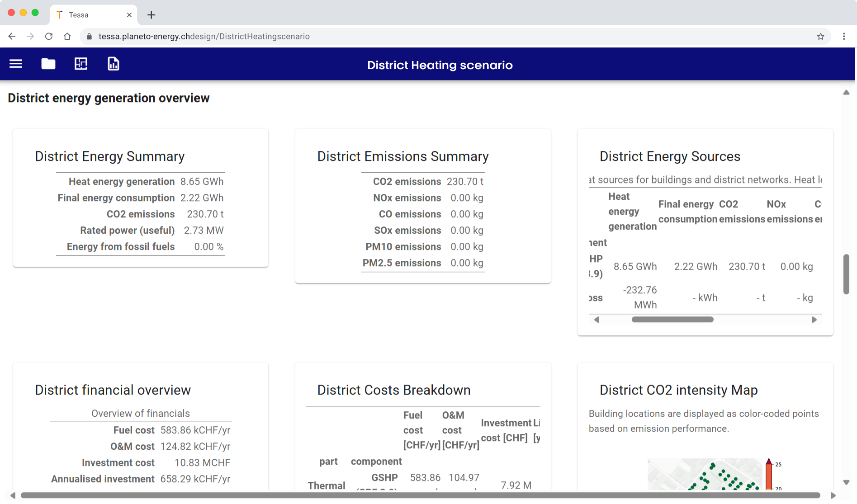The height and width of the screenshot is (504, 857).
Task: Click '-232.76 MWh' loss value
Action: [640, 297]
